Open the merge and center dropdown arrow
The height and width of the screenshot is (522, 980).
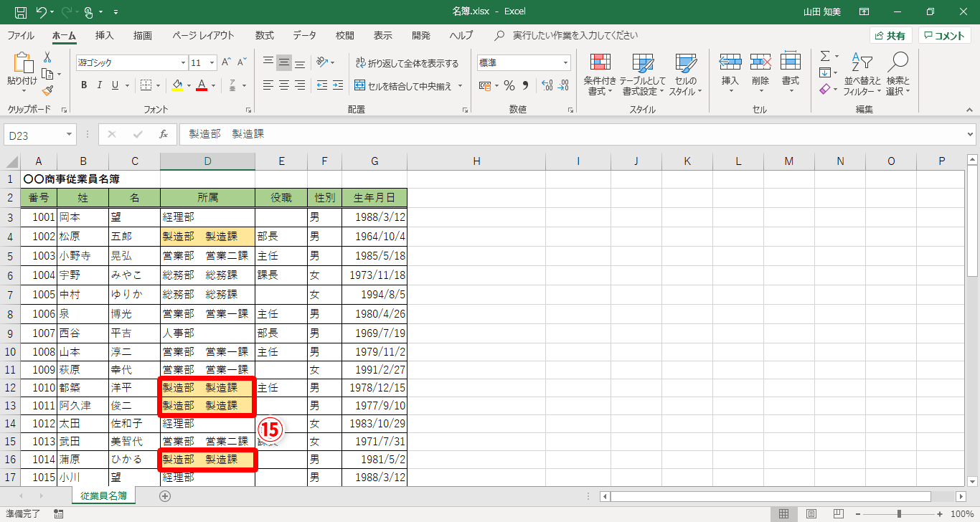click(461, 86)
